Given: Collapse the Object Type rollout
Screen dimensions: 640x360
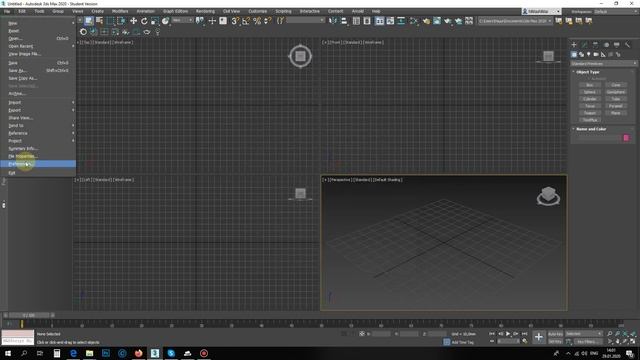Looking at the screenshot, I should click(588, 72).
